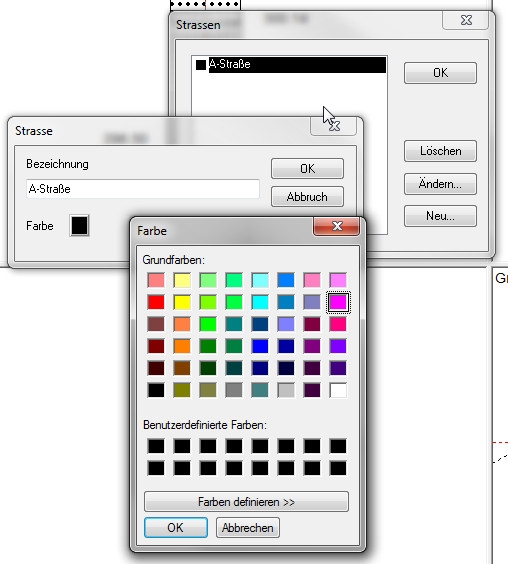508x564 pixels.
Task: Select the light green swatch in the top row
Action: pyautogui.click(x=208, y=280)
